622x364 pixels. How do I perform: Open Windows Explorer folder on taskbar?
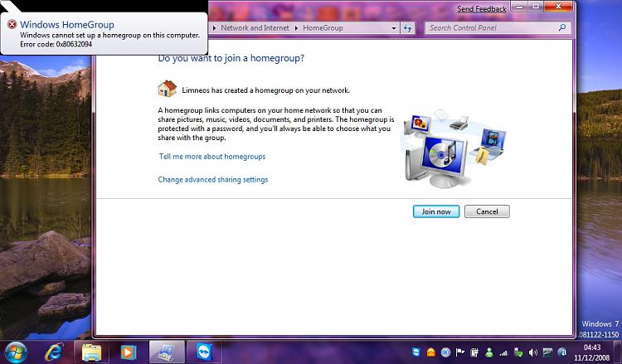pos(91,352)
